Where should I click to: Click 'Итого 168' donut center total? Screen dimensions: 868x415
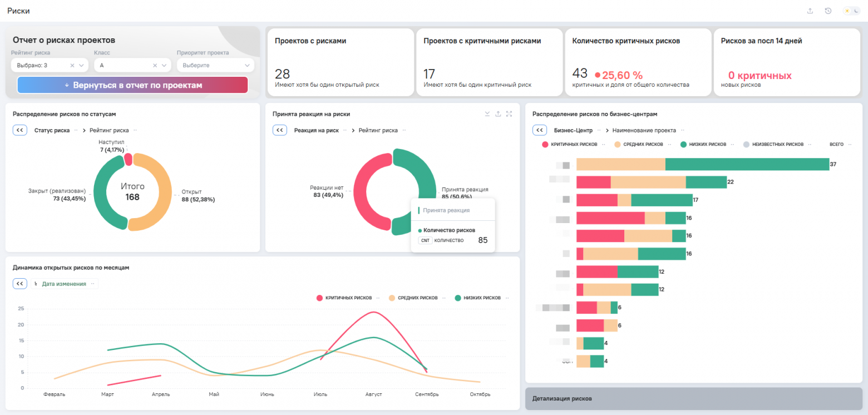(132, 192)
